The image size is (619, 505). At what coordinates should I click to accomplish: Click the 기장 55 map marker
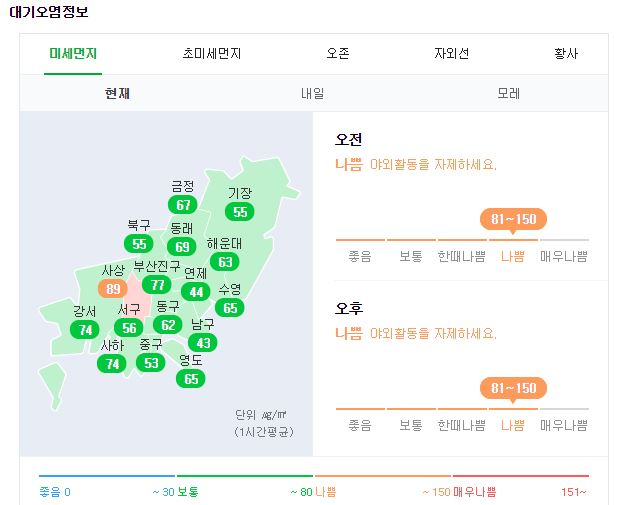pyautogui.click(x=240, y=212)
